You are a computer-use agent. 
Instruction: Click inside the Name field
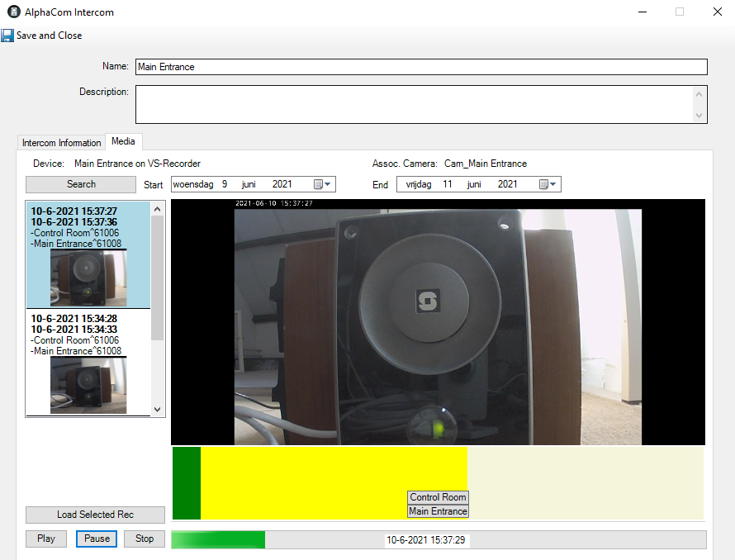421,67
